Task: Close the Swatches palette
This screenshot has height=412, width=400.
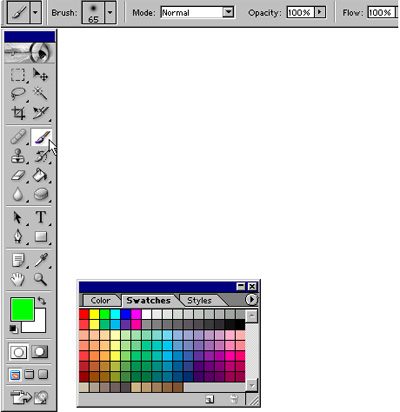Action: coord(253,286)
